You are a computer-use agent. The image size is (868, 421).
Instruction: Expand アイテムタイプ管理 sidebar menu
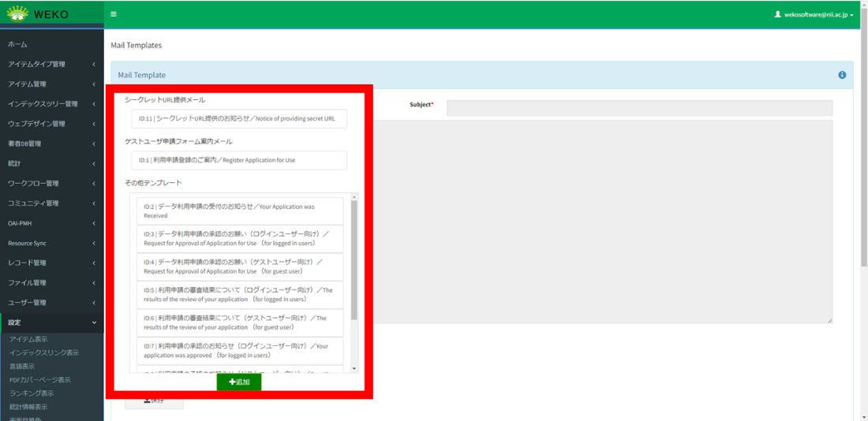click(51, 64)
